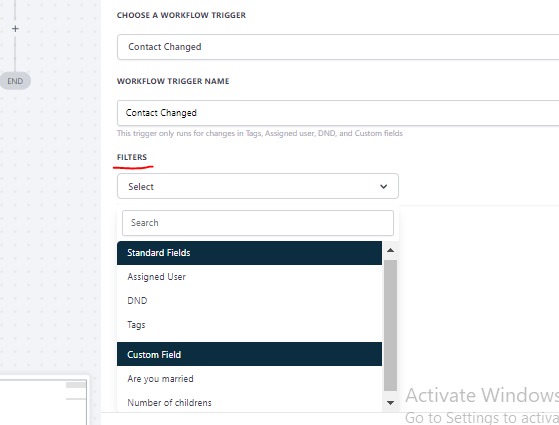
Task: Click the scrollbar down arrow in the filter list
Action: pos(390,403)
